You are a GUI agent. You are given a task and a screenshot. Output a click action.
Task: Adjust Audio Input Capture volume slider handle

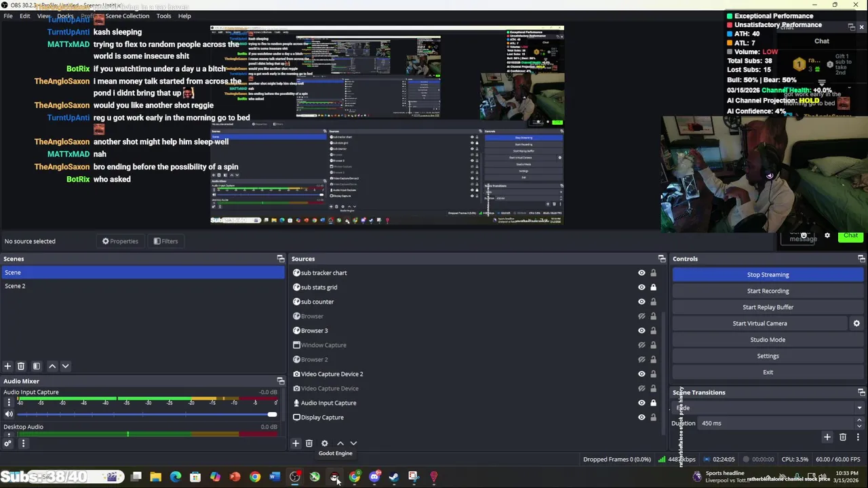click(272, 414)
